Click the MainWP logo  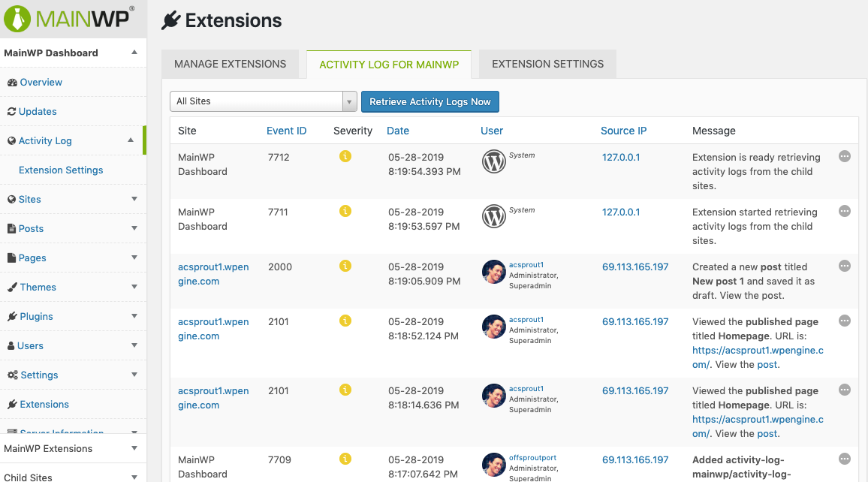point(69,18)
